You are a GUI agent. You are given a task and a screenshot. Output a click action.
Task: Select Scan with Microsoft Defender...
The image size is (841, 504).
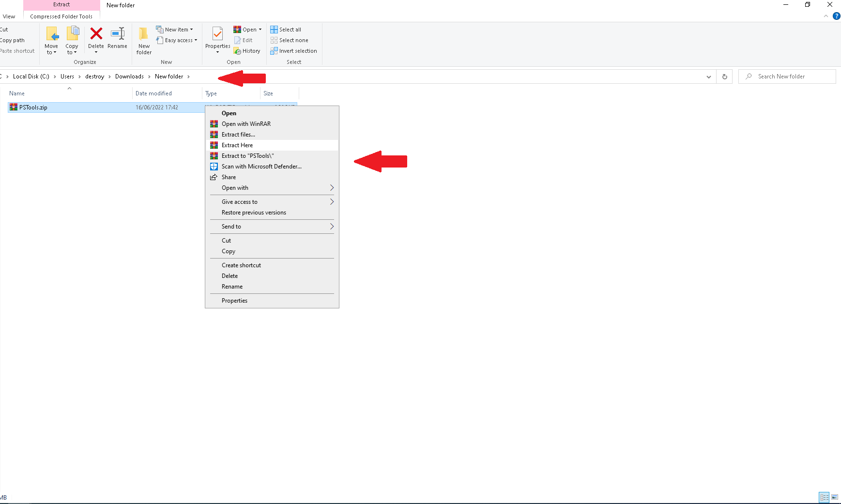click(272, 167)
